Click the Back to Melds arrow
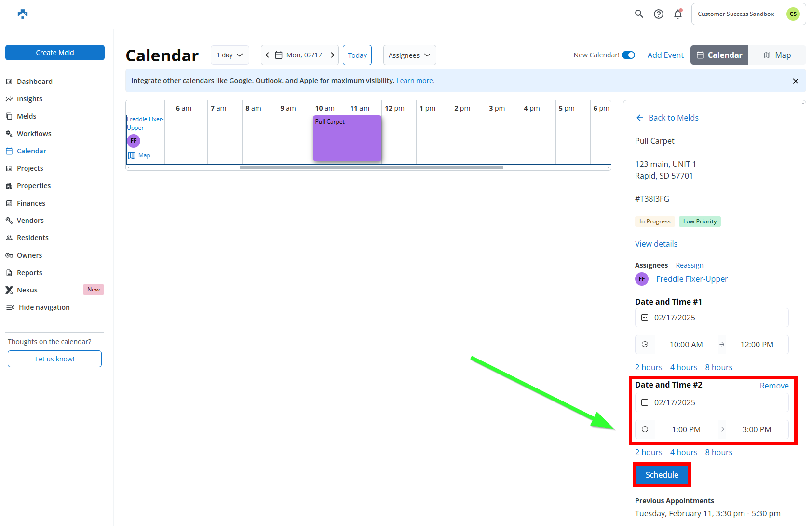The height and width of the screenshot is (526, 812). [640, 118]
